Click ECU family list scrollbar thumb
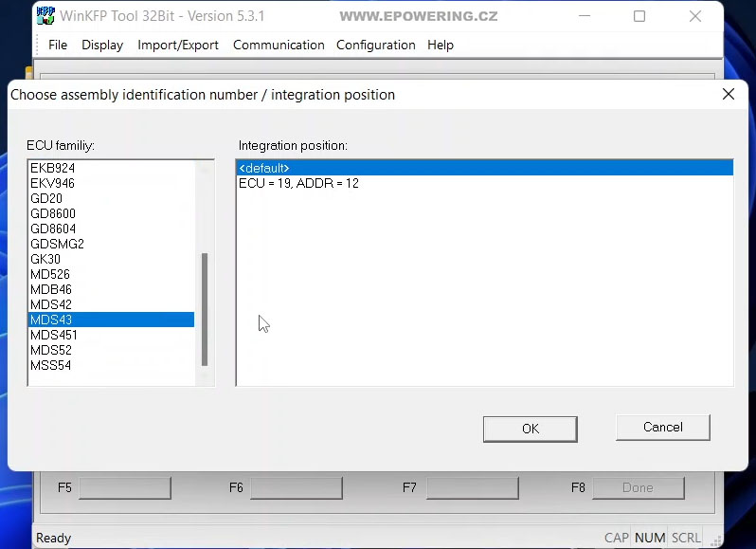 tap(205, 309)
